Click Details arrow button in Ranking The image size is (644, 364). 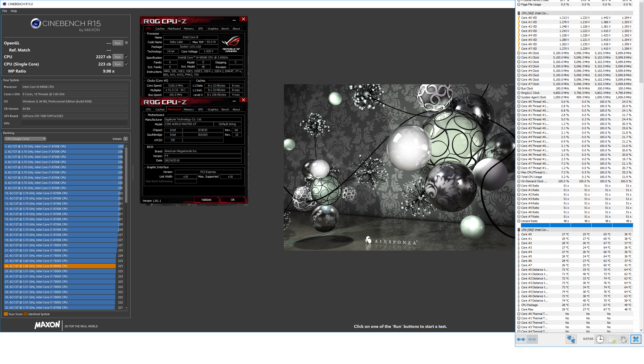[x=126, y=139]
